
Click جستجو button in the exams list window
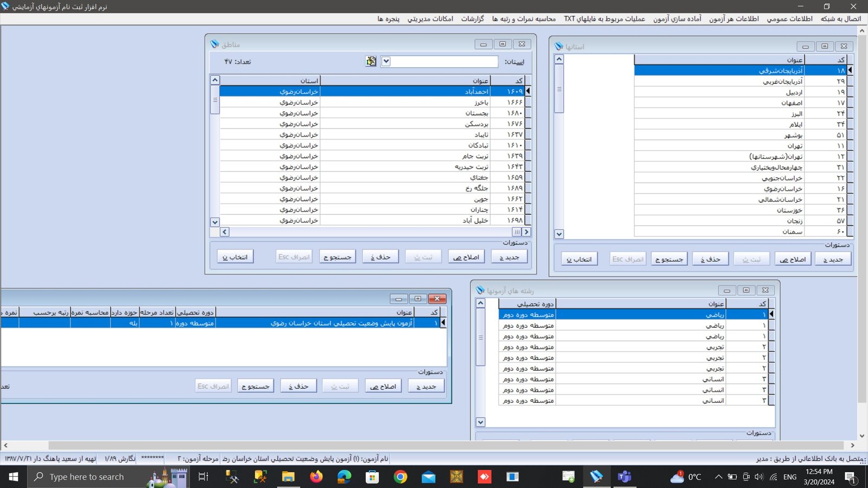pos(256,386)
